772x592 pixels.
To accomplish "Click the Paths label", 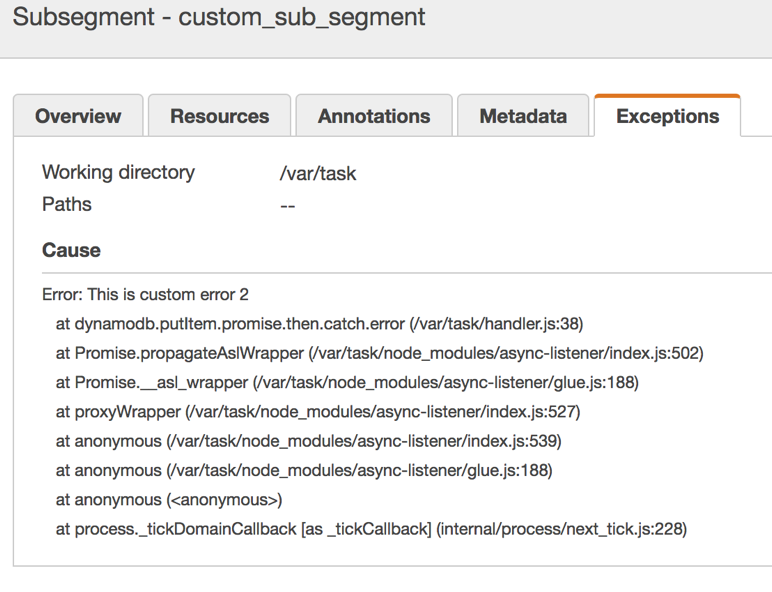I will point(67,204).
